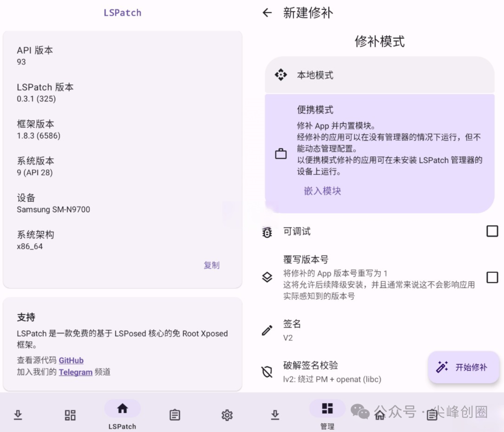Click the 本地模式 four-dots icon
Viewport: 504px width, 432px height.
(x=280, y=75)
